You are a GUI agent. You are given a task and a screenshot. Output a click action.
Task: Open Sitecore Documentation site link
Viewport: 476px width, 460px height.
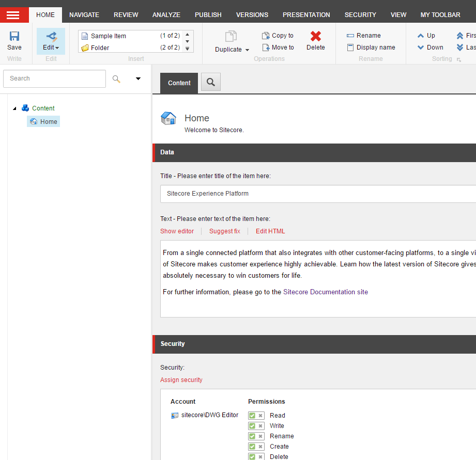(x=326, y=292)
